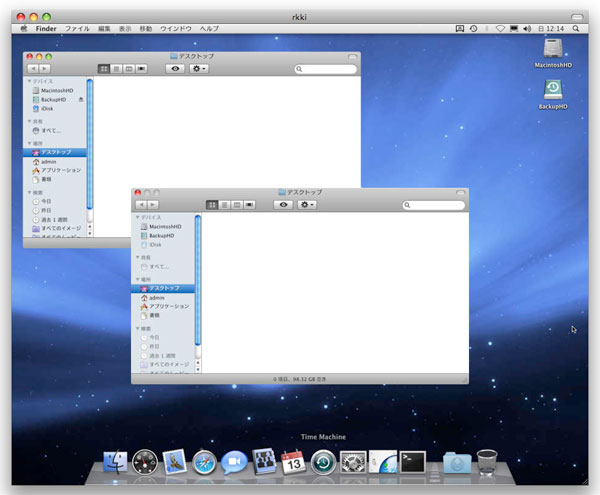Select MacintoshHD drive icon on desktop
The height and width of the screenshot is (495, 600).
click(553, 49)
